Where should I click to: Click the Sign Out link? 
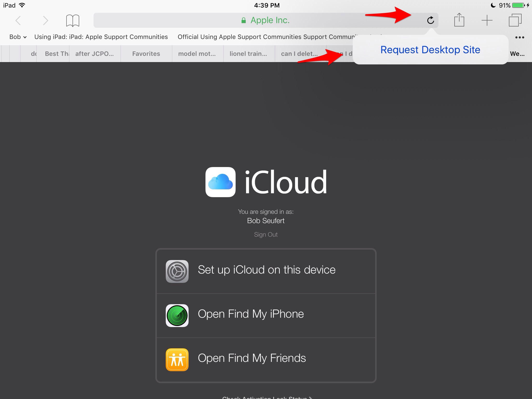(266, 235)
